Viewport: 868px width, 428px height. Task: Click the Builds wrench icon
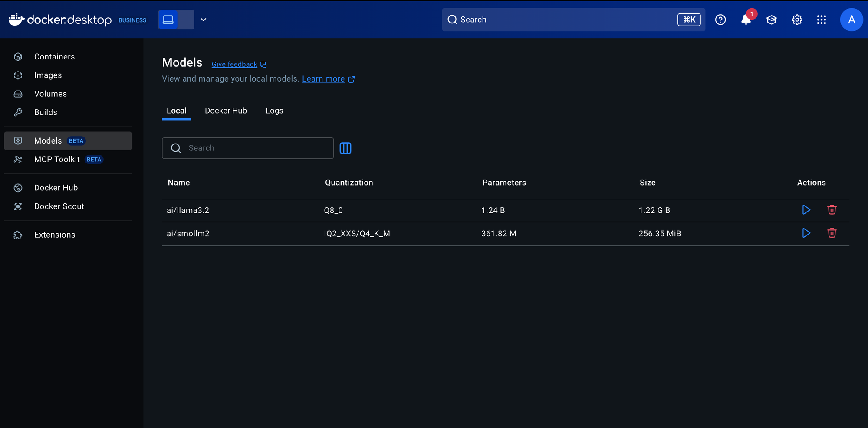18,112
